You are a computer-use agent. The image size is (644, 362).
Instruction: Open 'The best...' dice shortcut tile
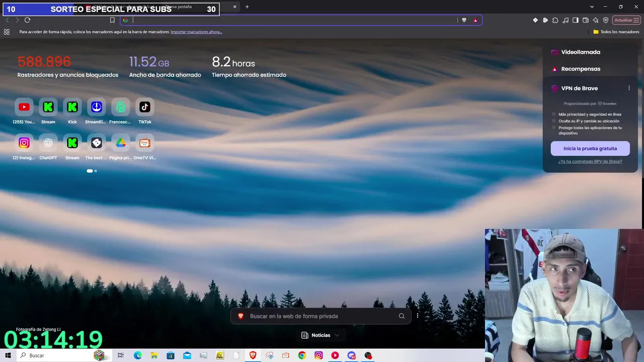point(97,143)
